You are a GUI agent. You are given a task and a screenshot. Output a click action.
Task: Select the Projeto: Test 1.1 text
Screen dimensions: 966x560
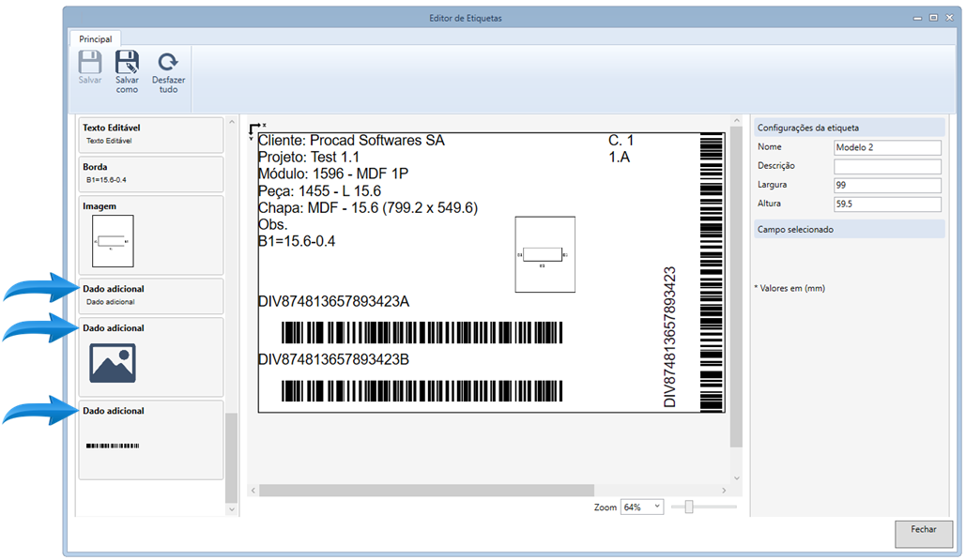click(x=309, y=157)
